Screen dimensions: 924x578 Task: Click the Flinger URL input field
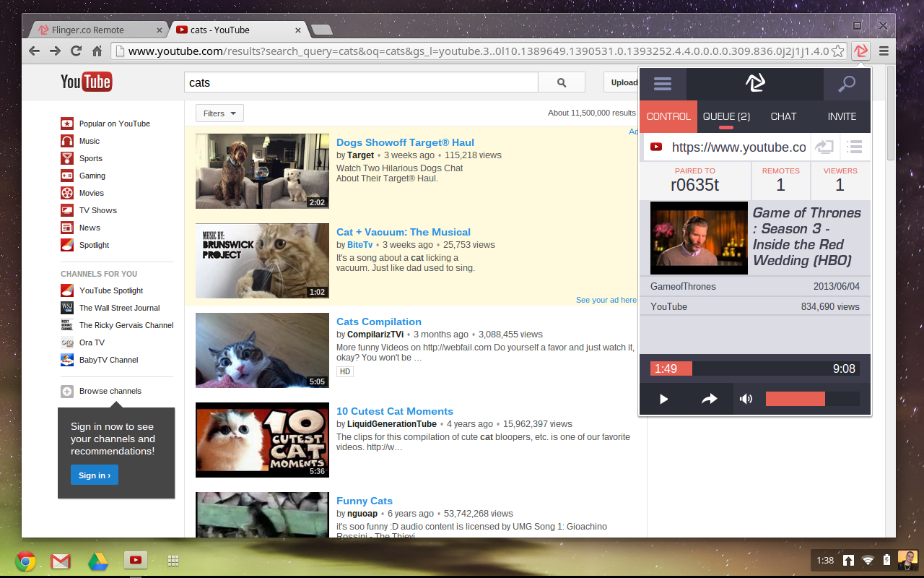pos(738,147)
